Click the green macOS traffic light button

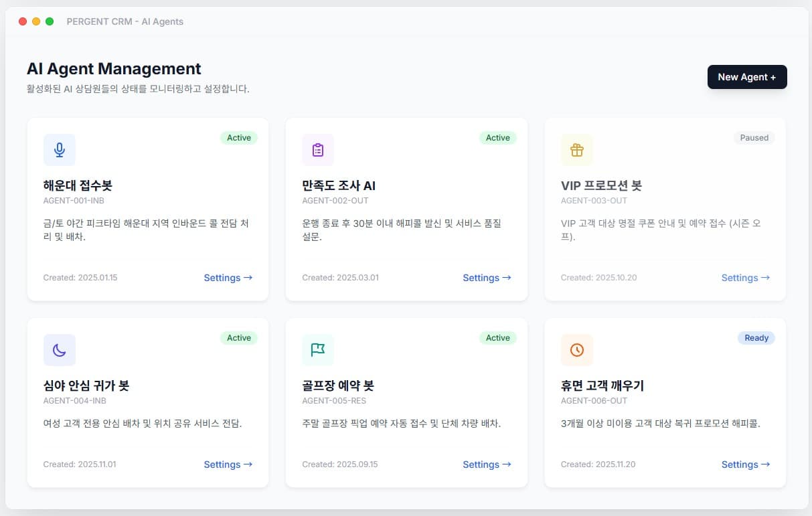49,21
